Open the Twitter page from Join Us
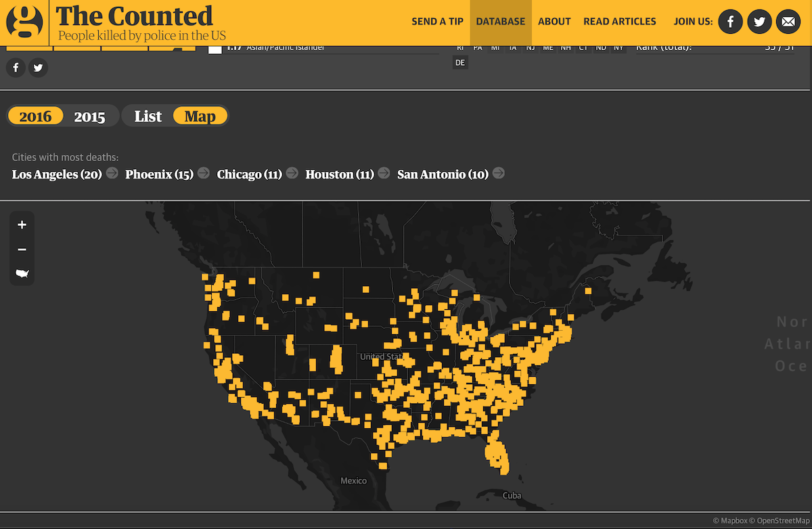This screenshot has width=812, height=529. tap(759, 22)
